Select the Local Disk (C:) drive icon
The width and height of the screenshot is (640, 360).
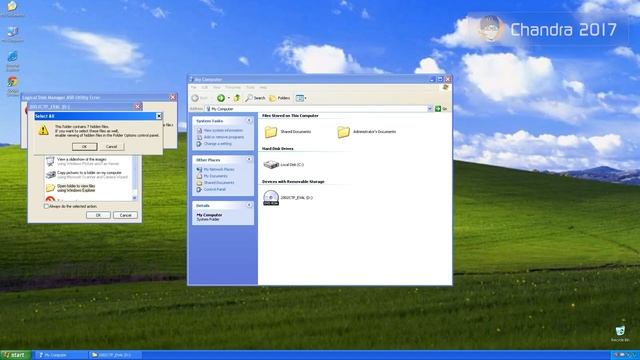point(271,164)
